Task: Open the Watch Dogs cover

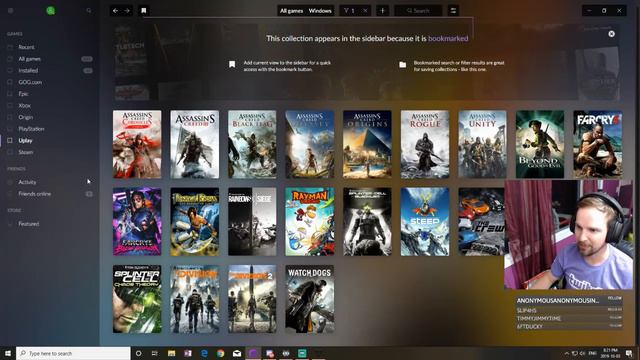Action: [x=310, y=299]
